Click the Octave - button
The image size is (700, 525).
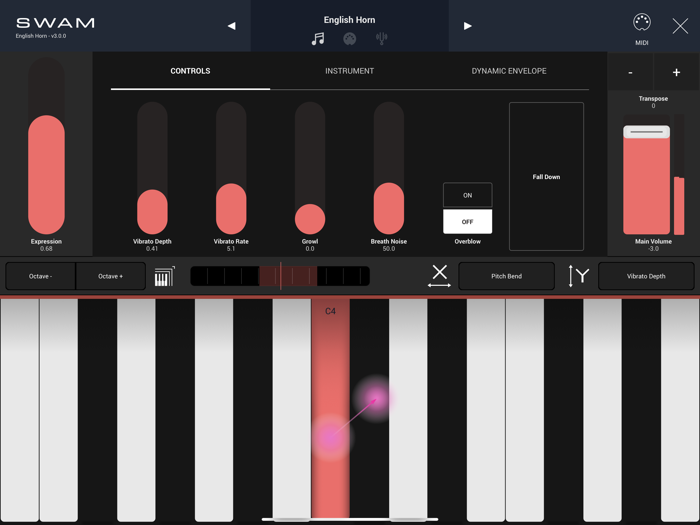pos(41,276)
